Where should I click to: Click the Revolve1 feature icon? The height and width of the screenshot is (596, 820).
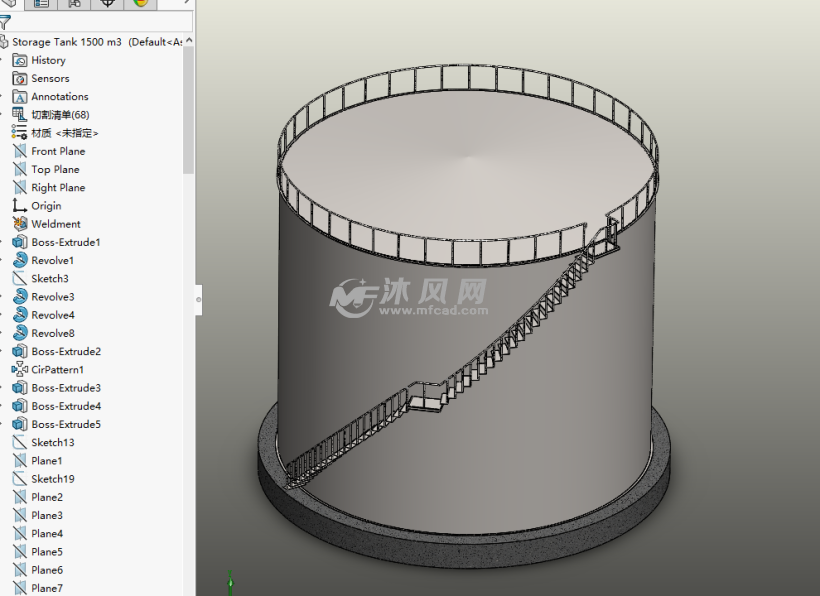coord(20,261)
